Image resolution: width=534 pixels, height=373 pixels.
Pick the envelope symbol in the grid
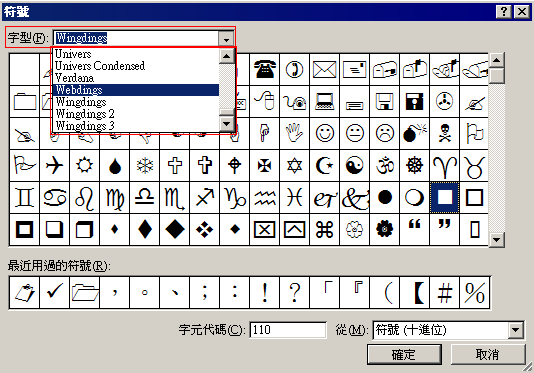coord(324,69)
